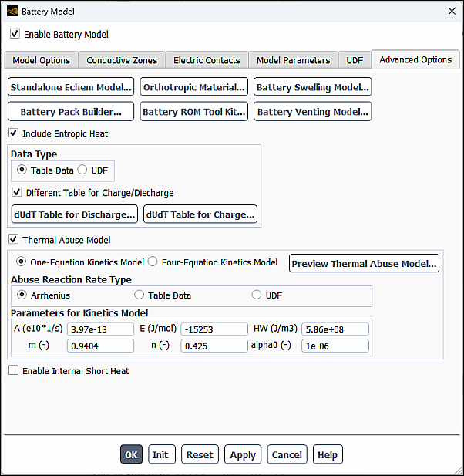Open the Battery Pack Builder
The height and width of the screenshot is (476, 464).
click(71, 112)
